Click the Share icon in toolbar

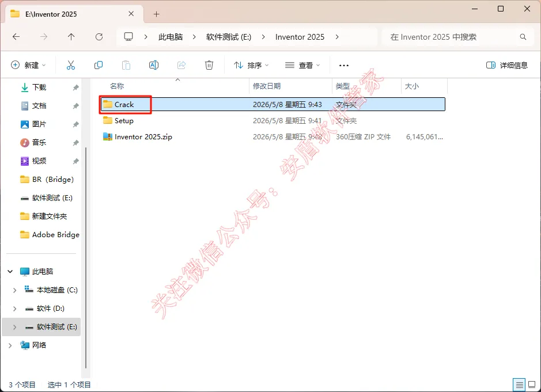[x=181, y=65]
